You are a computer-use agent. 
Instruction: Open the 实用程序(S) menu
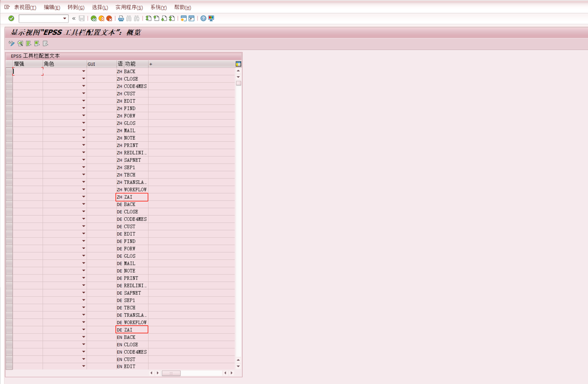pyautogui.click(x=129, y=7)
